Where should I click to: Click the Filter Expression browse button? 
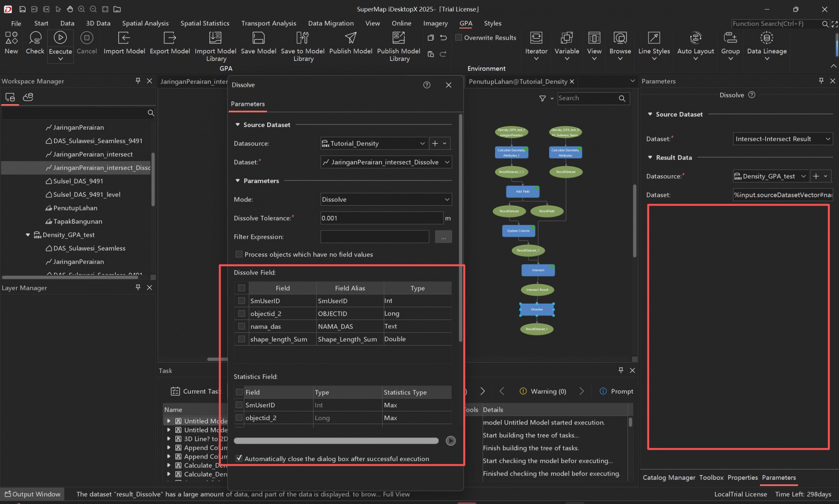(443, 237)
